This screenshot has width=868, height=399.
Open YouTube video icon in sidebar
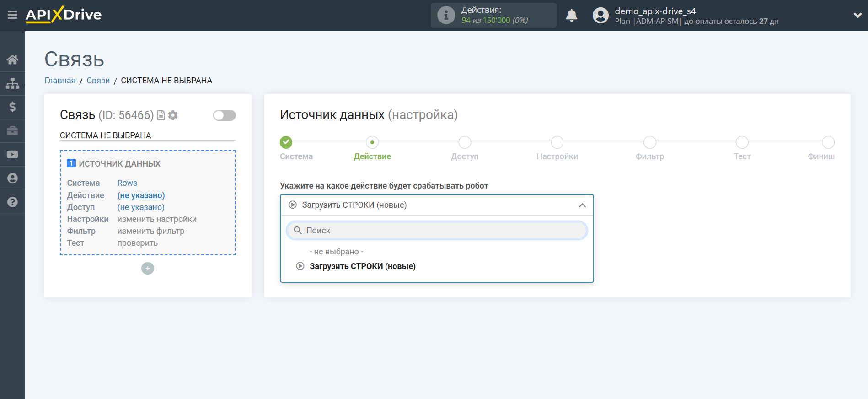click(x=12, y=155)
